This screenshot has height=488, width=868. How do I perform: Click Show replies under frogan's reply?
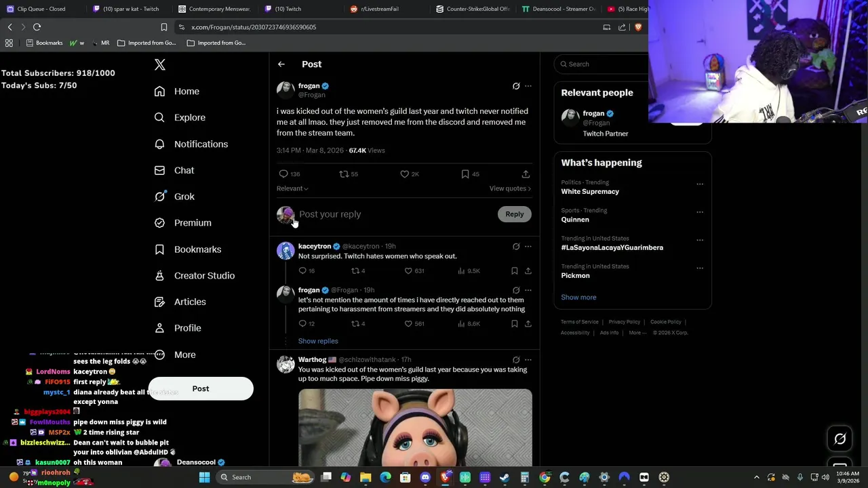coord(318,341)
